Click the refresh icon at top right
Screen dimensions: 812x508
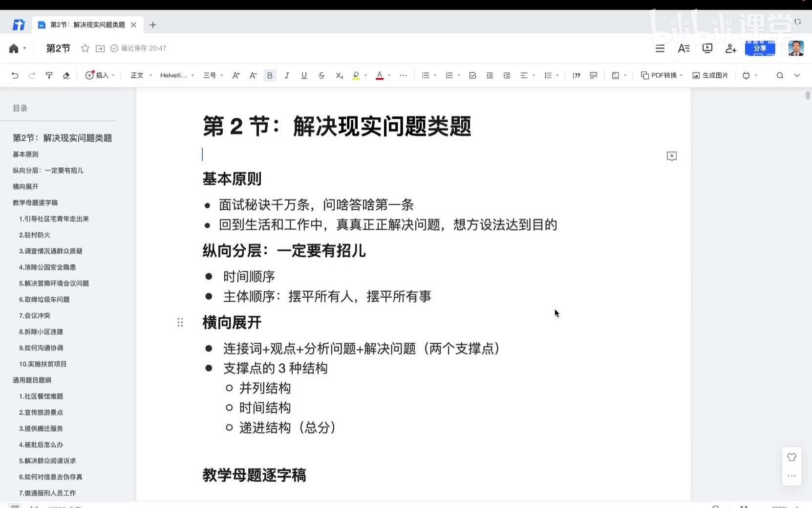tap(798, 22)
